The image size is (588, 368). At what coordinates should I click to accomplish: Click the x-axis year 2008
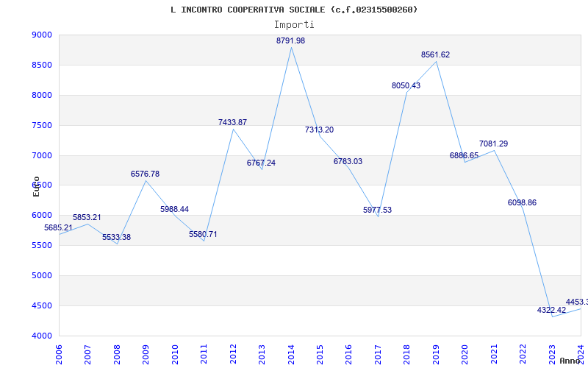[117, 354]
